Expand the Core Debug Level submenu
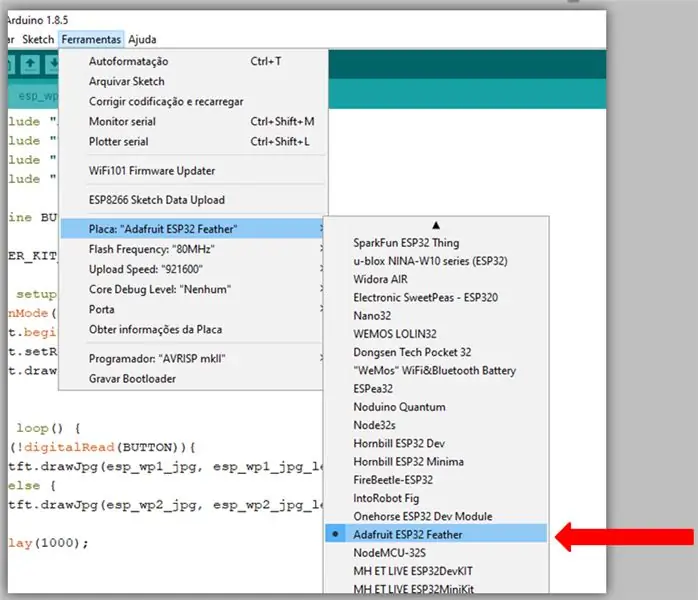This screenshot has width=698, height=600. coord(193,289)
